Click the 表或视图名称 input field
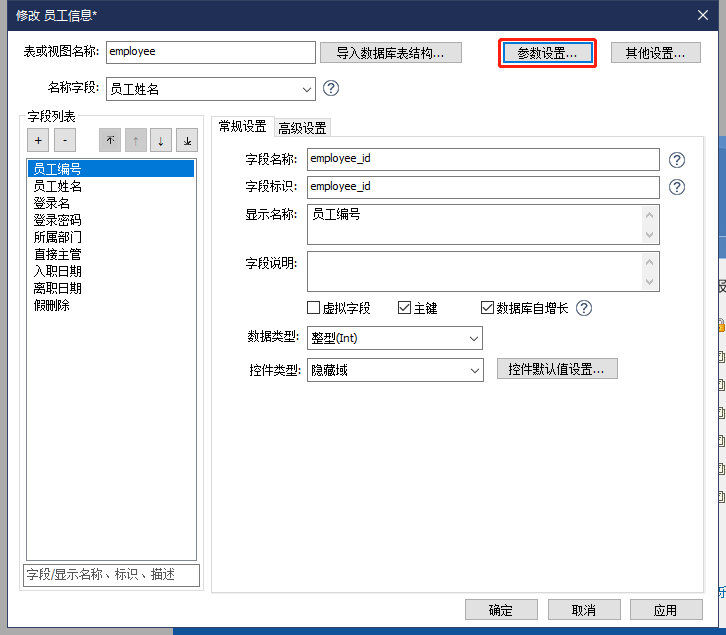Screen dimensions: 726x635 point(211,52)
